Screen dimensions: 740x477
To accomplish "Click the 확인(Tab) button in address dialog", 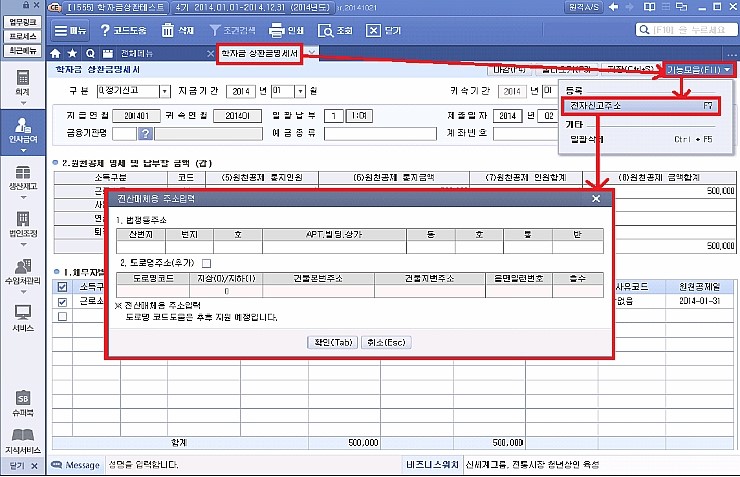I will pos(333,343).
